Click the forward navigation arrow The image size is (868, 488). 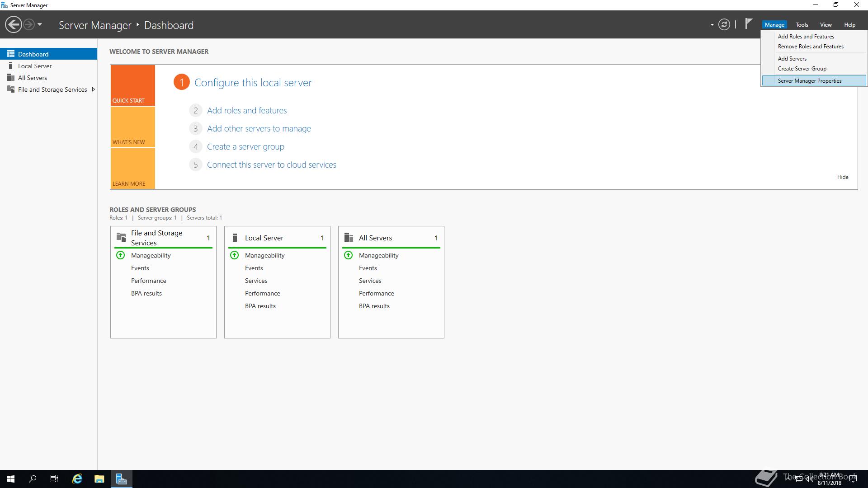[28, 25]
